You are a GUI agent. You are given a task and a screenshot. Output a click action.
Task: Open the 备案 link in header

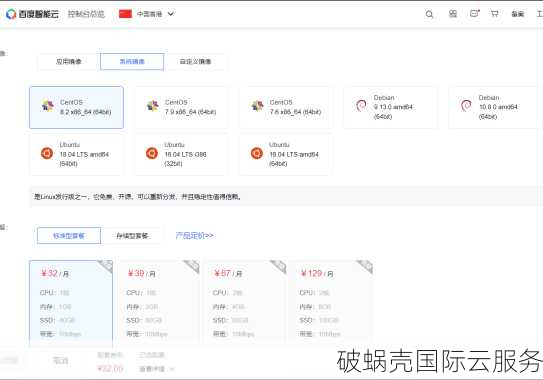pos(517,14)
